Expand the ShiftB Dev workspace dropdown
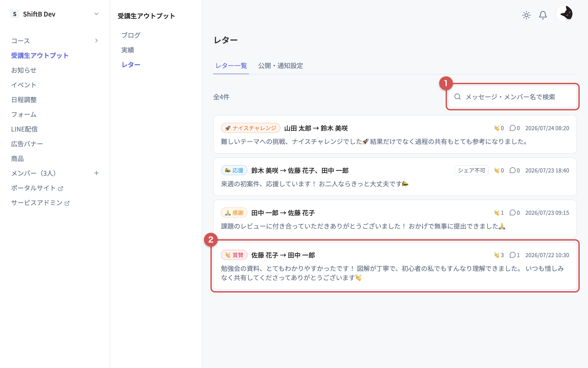 96,14
